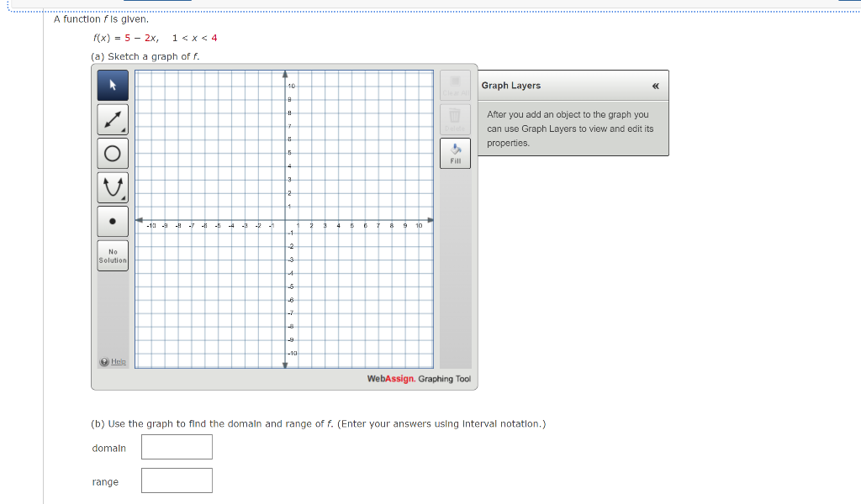Click the -10 label on the x-axis
Screen dimensions: 861x504
151,225
